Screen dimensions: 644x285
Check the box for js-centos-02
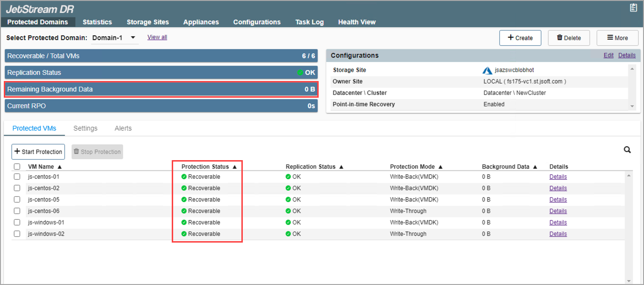[x=17, y=188]
